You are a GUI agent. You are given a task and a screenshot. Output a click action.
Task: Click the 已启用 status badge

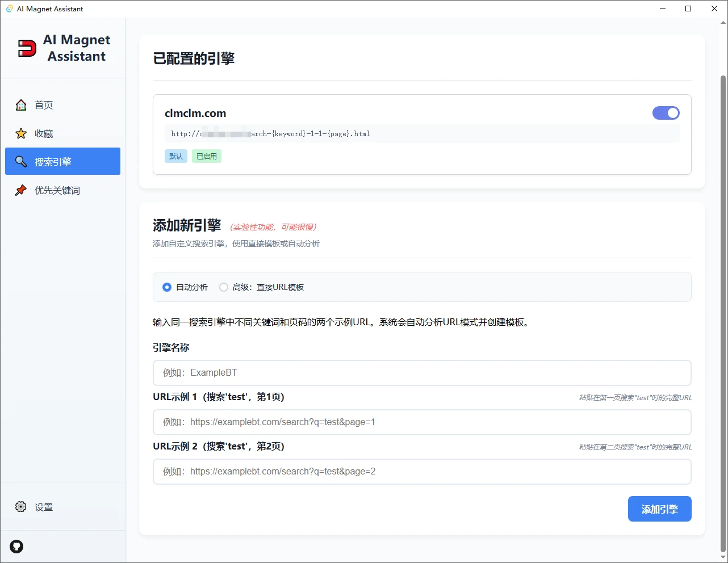pyautogui.click(x=206, y=156)
